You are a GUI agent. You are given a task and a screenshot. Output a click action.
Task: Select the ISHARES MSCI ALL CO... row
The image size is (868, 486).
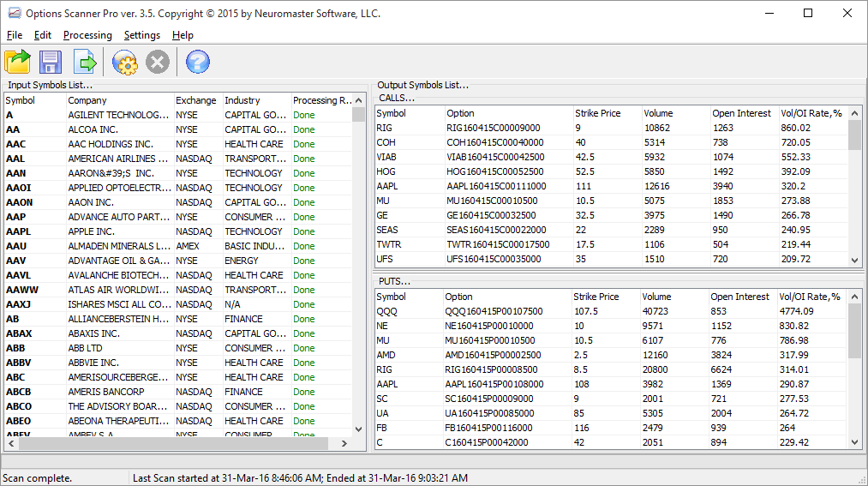(x=177, y=304)
